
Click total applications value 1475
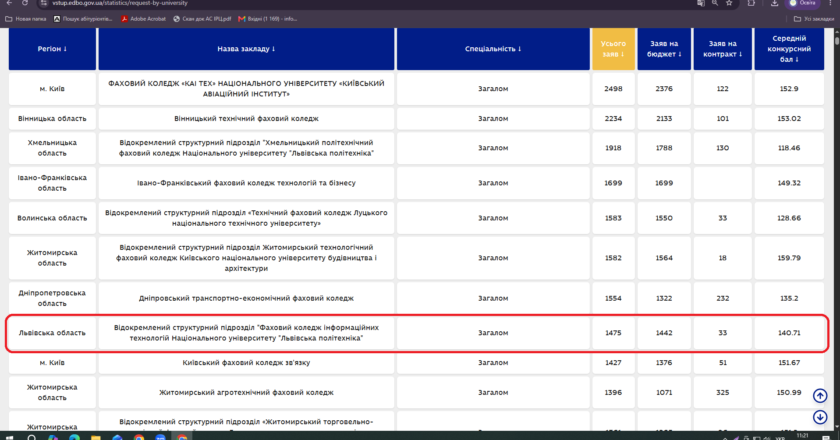click(x=613, y=333)
